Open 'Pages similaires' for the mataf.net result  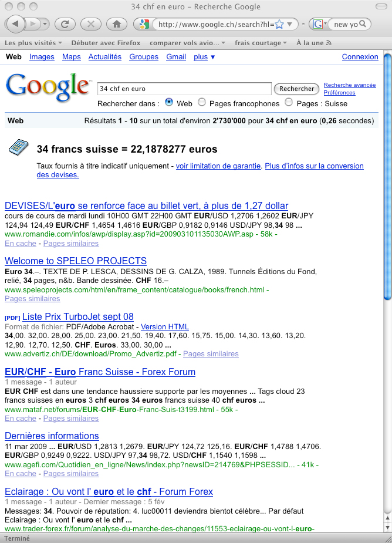coord(71,419)
